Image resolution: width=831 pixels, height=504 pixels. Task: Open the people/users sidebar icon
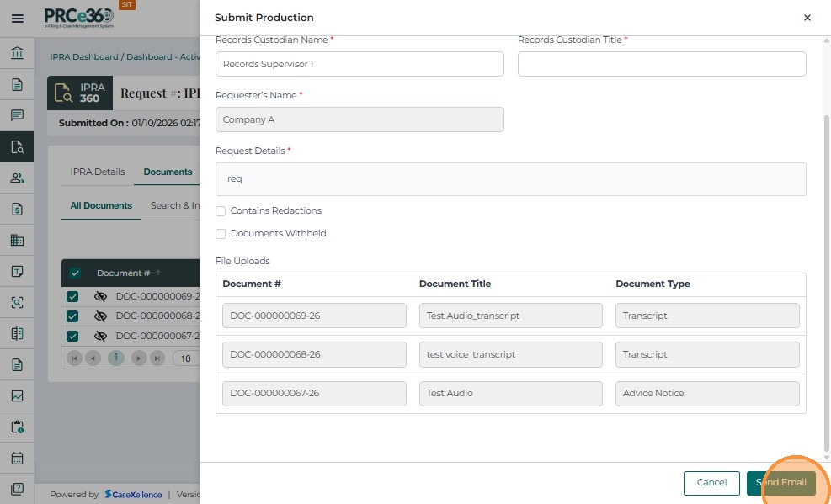[17, 178]
